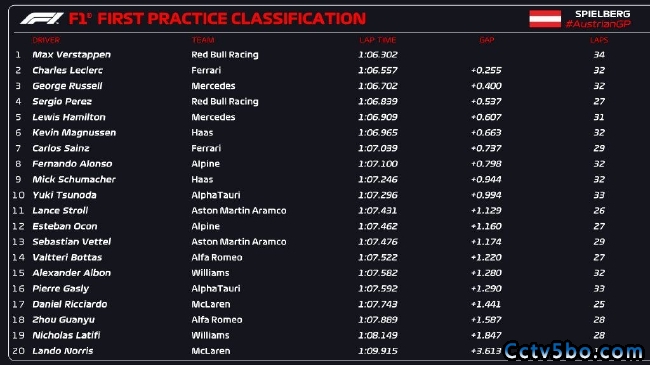Select the Aston Martin Aramco team for Stroll
The image size is (650, 365).
pos(239,211)
